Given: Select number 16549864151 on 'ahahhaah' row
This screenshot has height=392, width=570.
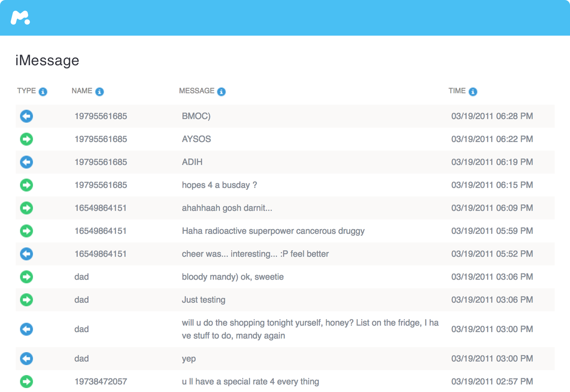Looking at the screenshot, I should (100, 208).
